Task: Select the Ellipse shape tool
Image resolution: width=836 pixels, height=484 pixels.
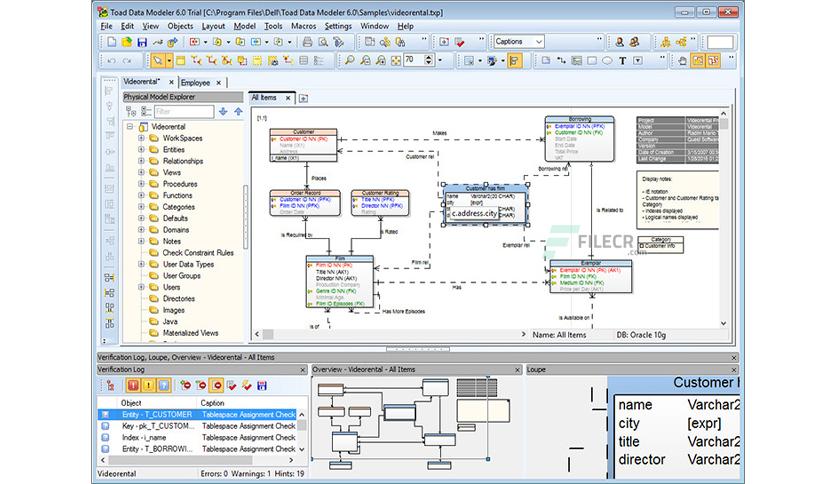Action: coord(607,61)
